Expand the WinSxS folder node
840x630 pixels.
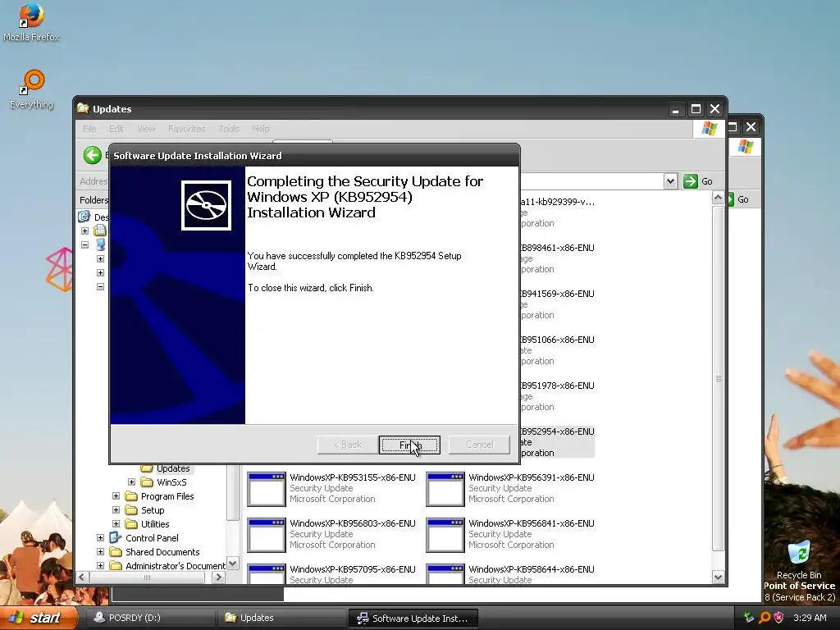131,482
